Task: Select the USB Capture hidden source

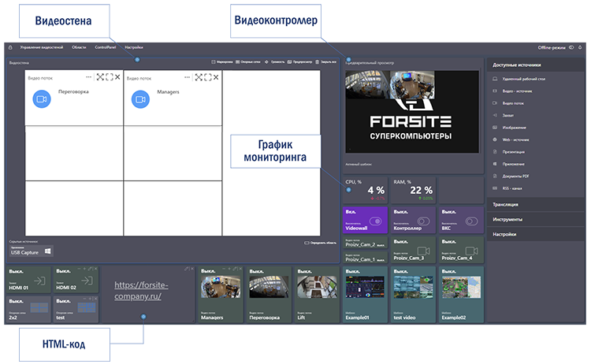Action: click(x=31, y=251)
